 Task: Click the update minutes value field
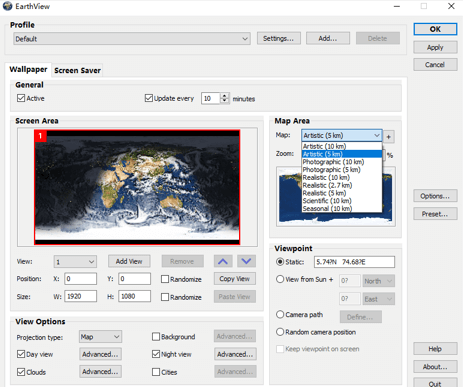(x=211, y=98)
